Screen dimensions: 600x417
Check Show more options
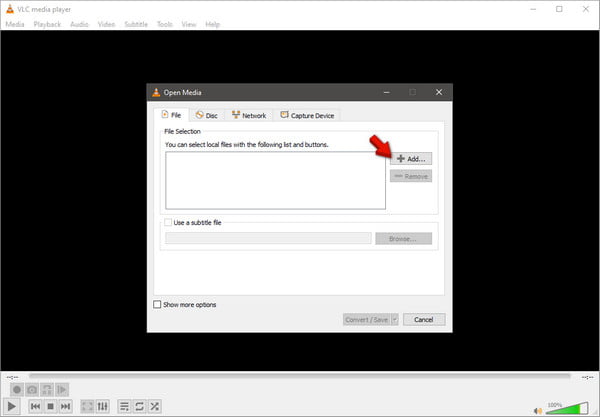(157, 305)
